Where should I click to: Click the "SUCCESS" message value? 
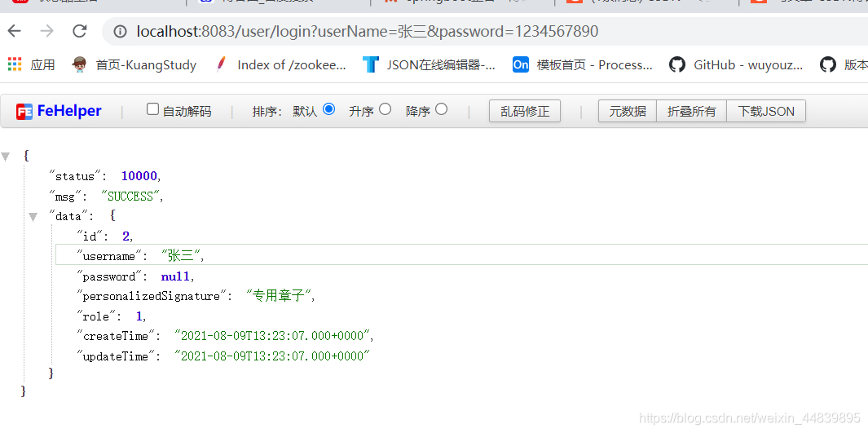coord(130,197)
